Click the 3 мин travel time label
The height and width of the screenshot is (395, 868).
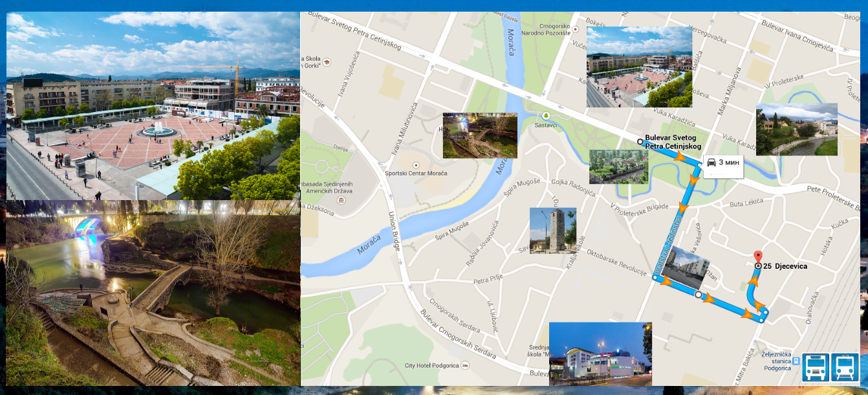[x=728, y=163]
